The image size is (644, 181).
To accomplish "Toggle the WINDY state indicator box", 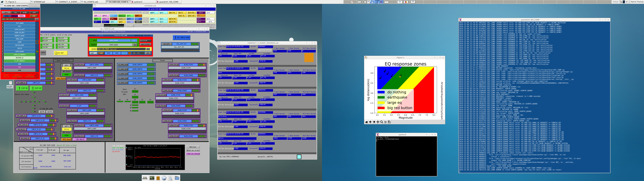I will click(37, 42).
